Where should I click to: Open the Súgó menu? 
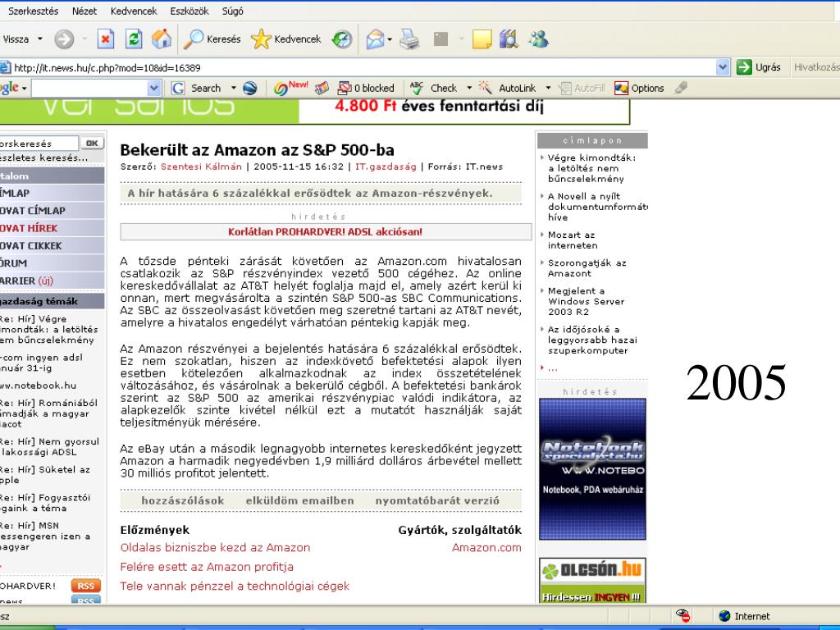click(232, 11)
